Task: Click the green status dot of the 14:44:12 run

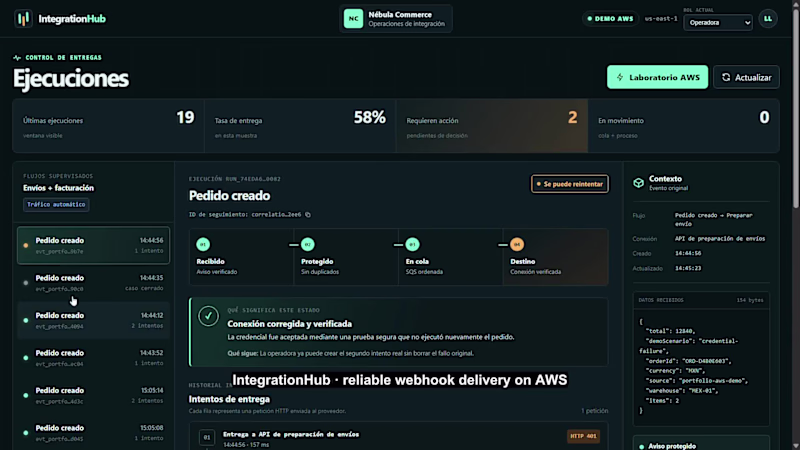Action: click(x=26, y=320)
